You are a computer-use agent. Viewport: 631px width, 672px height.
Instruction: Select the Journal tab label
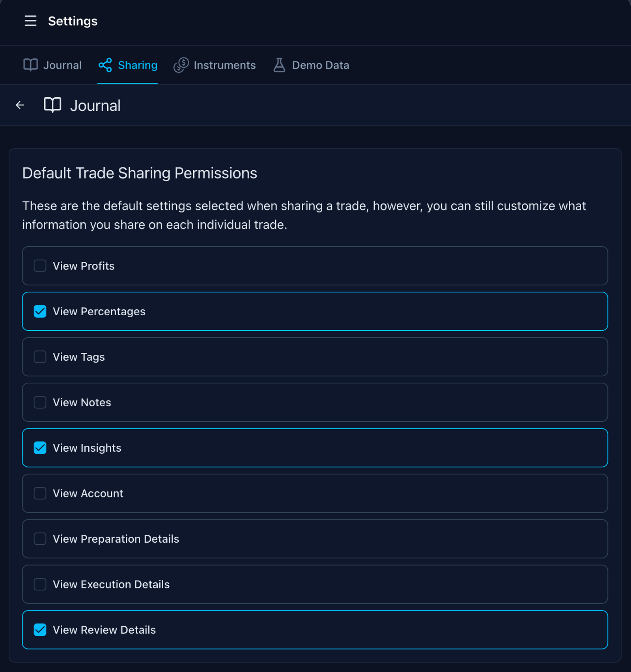point(62,65)
